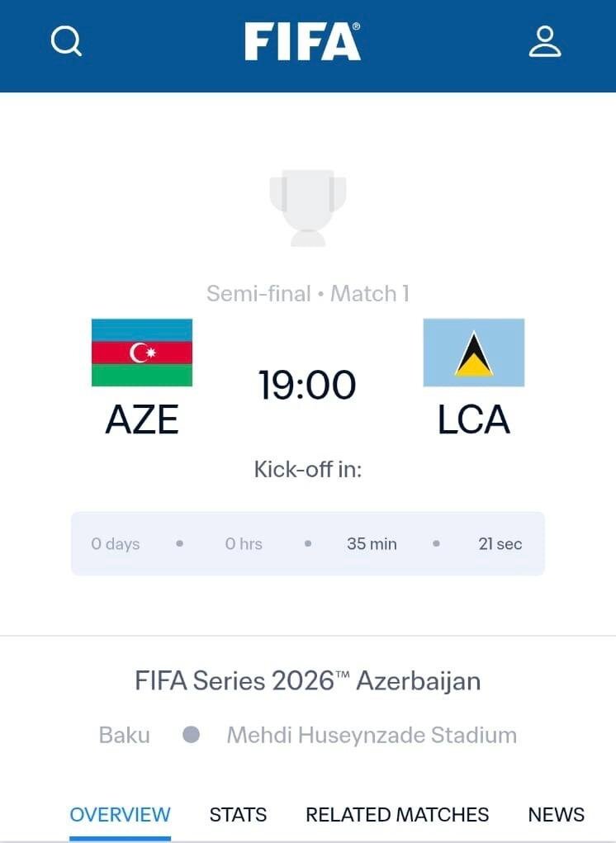Open the search magnifier icon
Image resolution: width=616 pixels, height=843 pixels.
(66, 40)
